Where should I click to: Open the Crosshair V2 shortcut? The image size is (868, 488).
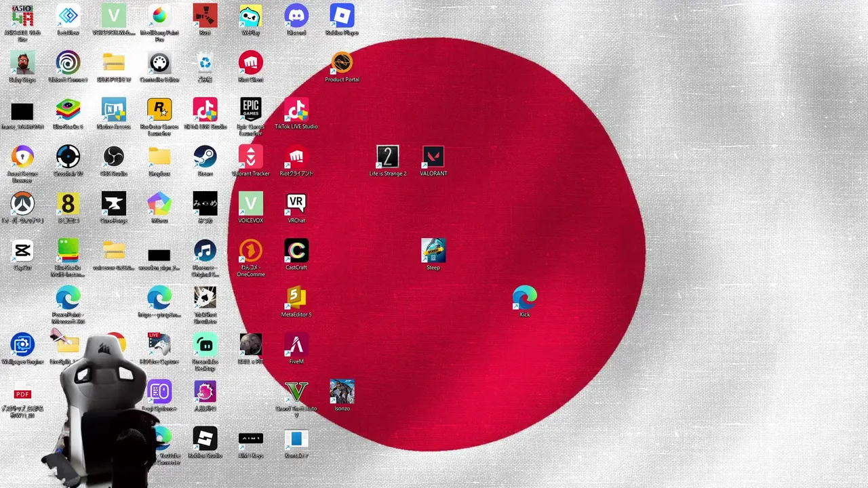68,157
